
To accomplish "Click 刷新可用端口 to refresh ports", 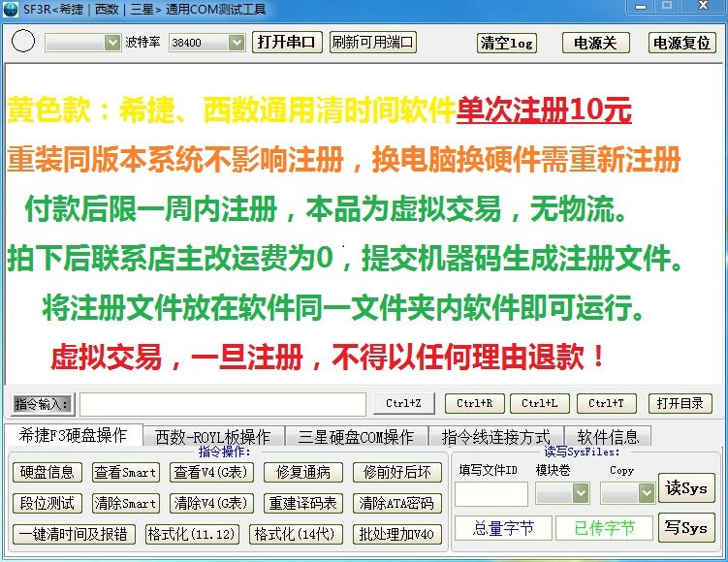I will click(372, 43).
